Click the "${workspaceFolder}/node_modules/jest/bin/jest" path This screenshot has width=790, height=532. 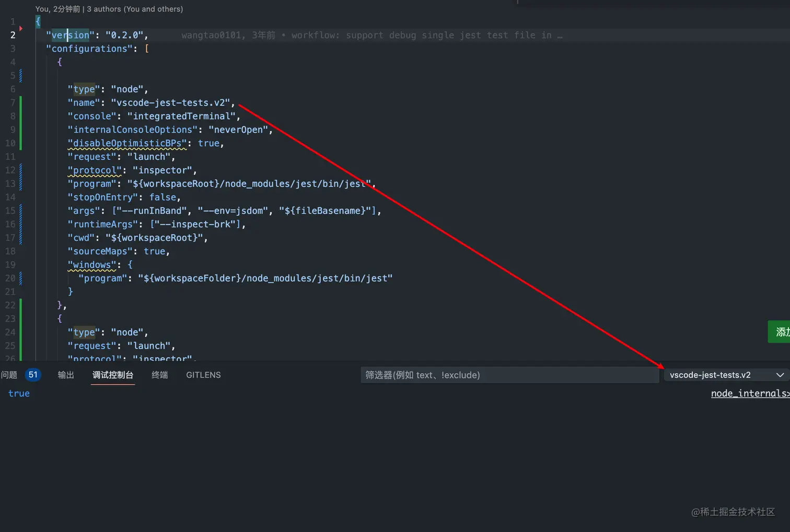coord(265,278)
